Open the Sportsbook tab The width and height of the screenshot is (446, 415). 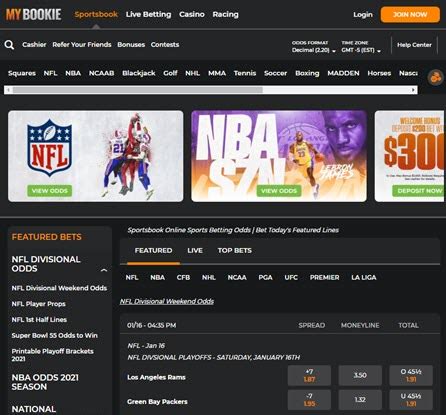(96, 14)
